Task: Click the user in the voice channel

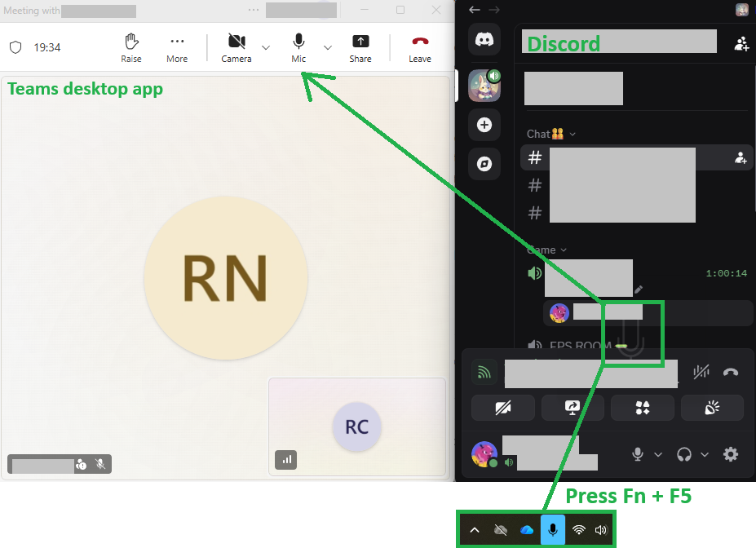Action: (x=648, y=313)
